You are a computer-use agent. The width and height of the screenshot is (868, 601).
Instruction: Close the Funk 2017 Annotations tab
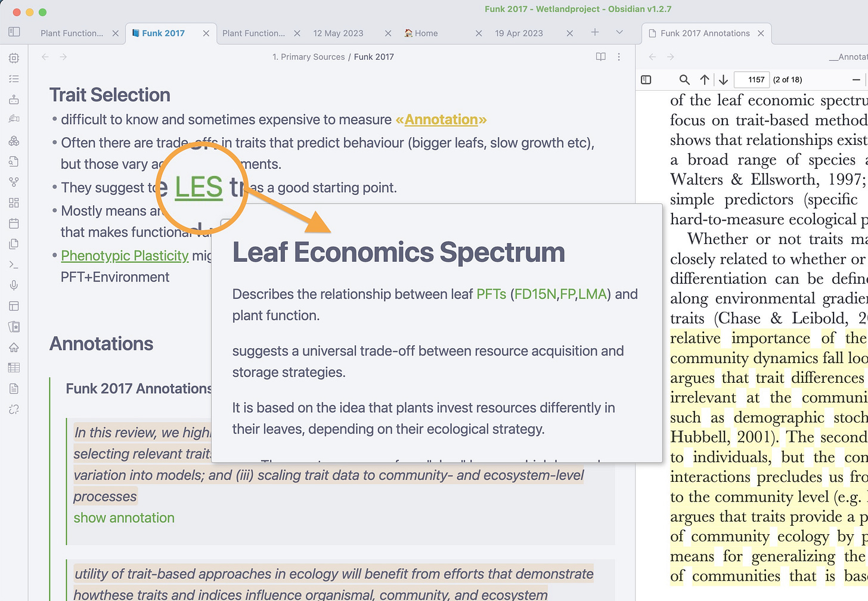click(x=761, y=33)
